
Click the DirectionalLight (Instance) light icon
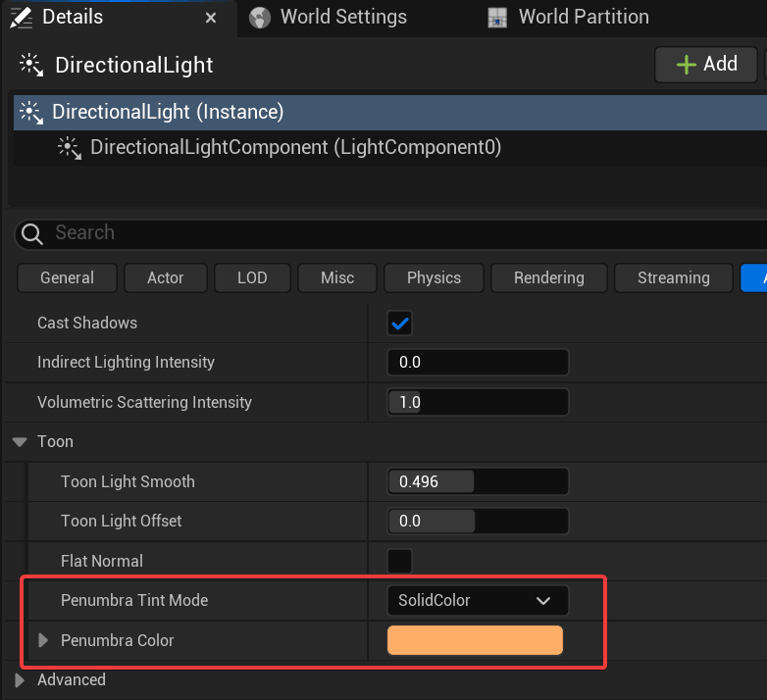30,113
